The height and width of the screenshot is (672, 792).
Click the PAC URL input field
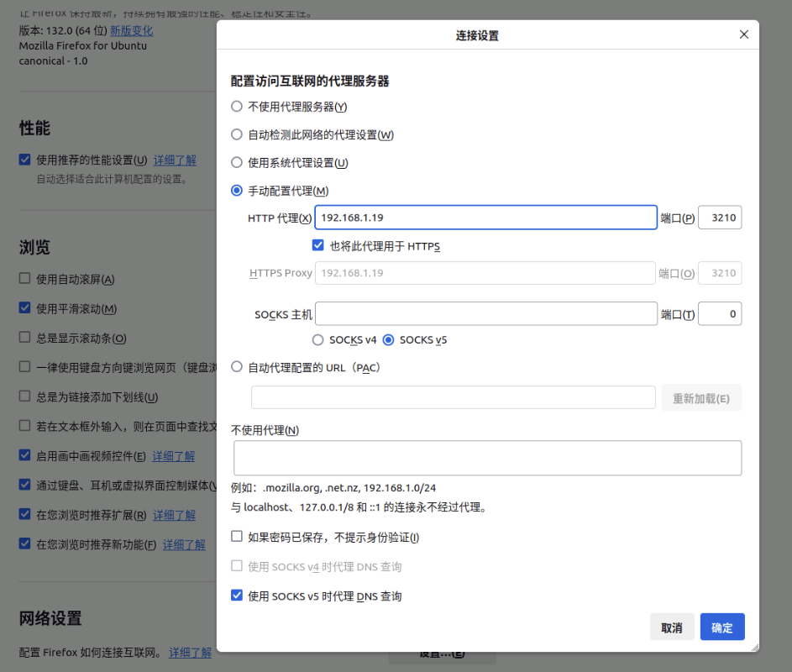(453, 397)
